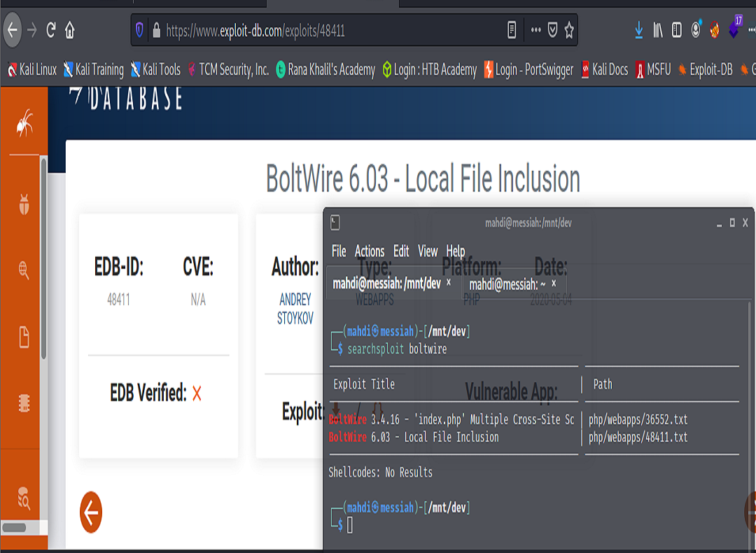Screen dimensions: 756x553
Task: Open the terminal Edit menu
Action: pos(401,251)
